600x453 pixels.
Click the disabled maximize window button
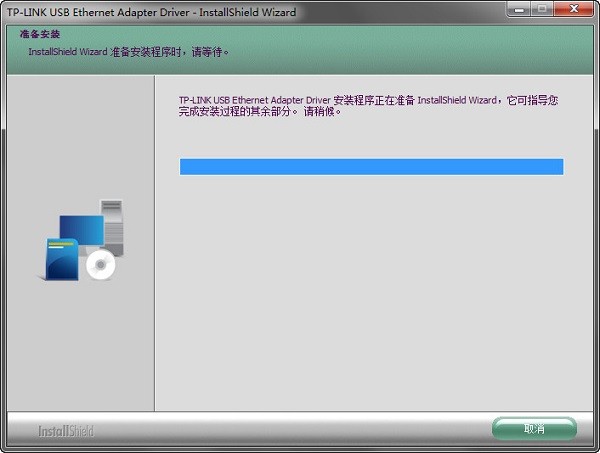[542, 9]
